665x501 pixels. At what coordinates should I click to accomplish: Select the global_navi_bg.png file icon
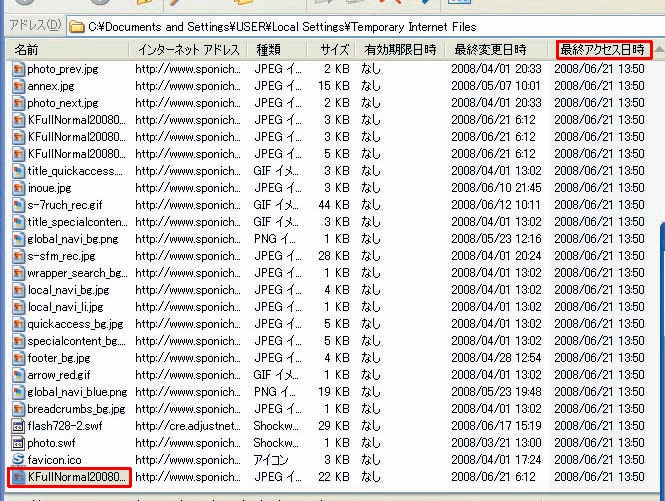tap(18, 239)
